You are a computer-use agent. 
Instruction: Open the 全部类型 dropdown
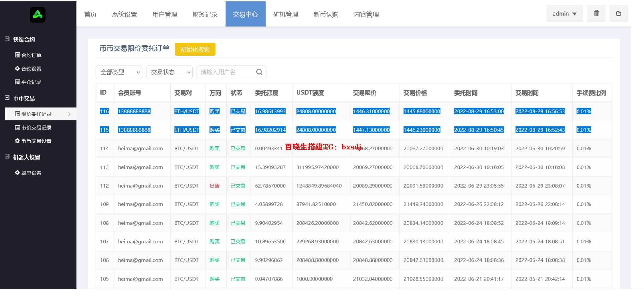119,72
